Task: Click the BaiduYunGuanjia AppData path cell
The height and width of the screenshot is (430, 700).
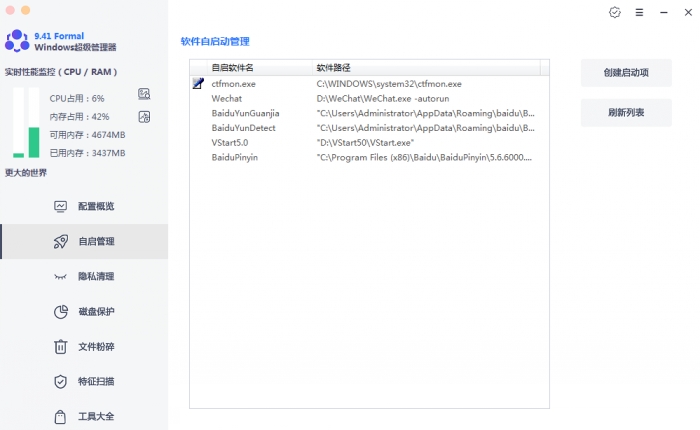Action: tap(425, 113)
